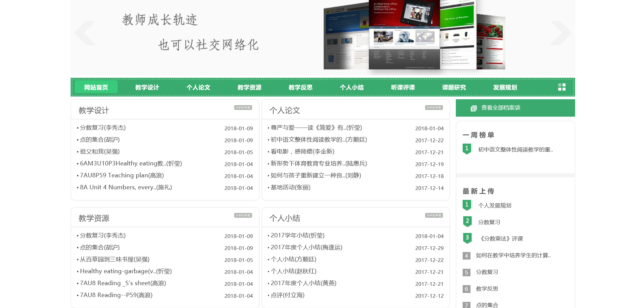This screenshot has width=644, height=308.
Task: Click next slide arrow on banner
Action: [560, 33]
